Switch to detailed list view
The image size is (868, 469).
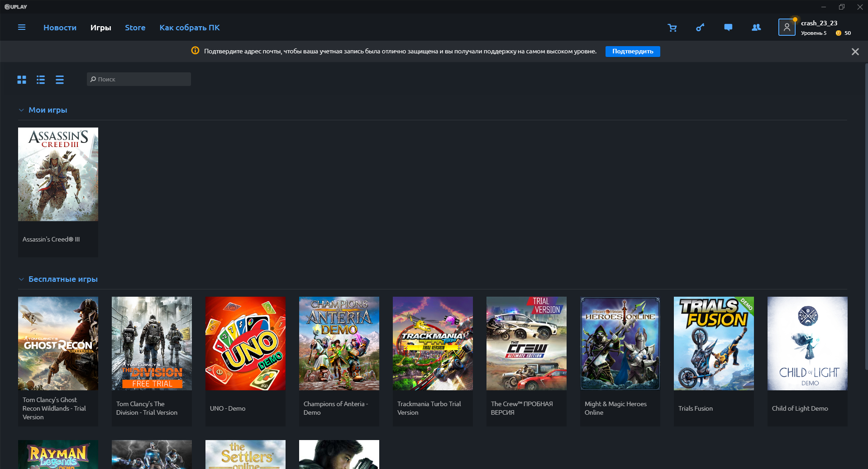coord(41,80)
